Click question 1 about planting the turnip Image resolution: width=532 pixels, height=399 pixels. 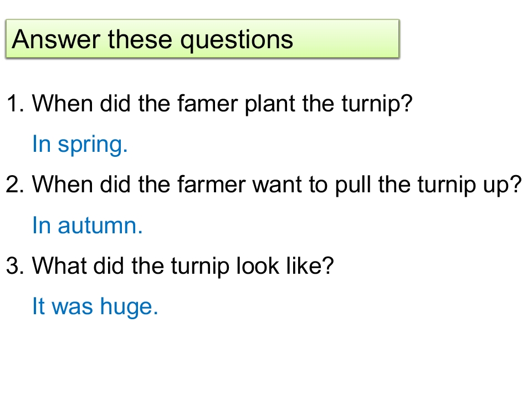(209, 104)
